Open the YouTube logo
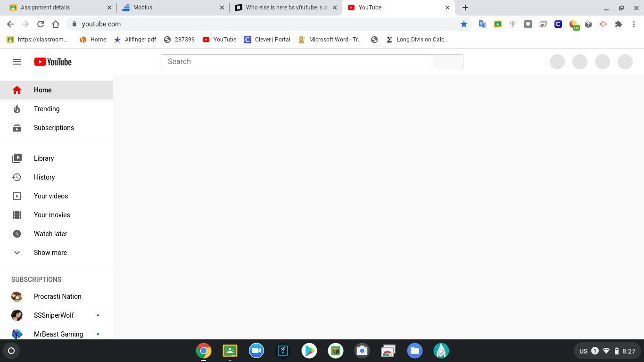This screenshot has width=644, height=362. pyautogui.click(x=52, y=61)
